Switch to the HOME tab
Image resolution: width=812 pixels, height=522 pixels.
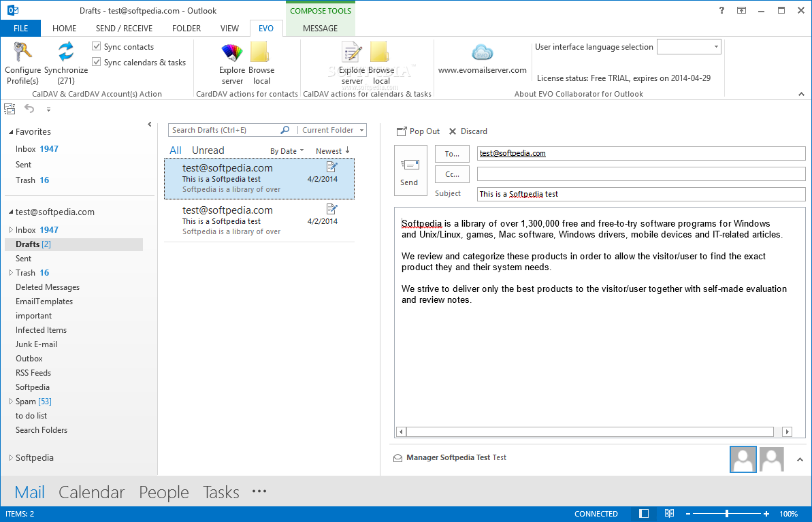click(64, 29)
